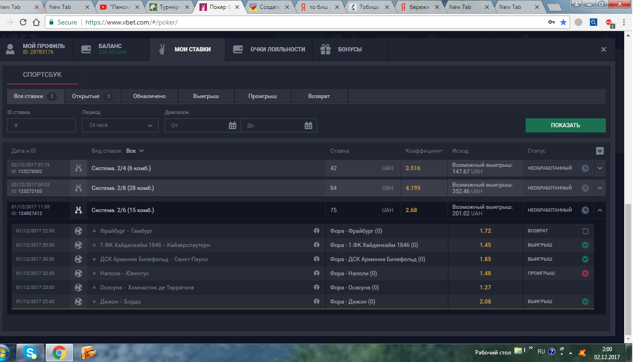The image size is (644, 362).
Task: Click the clock icon on Система 2/6 row
Action: point(585,210)
